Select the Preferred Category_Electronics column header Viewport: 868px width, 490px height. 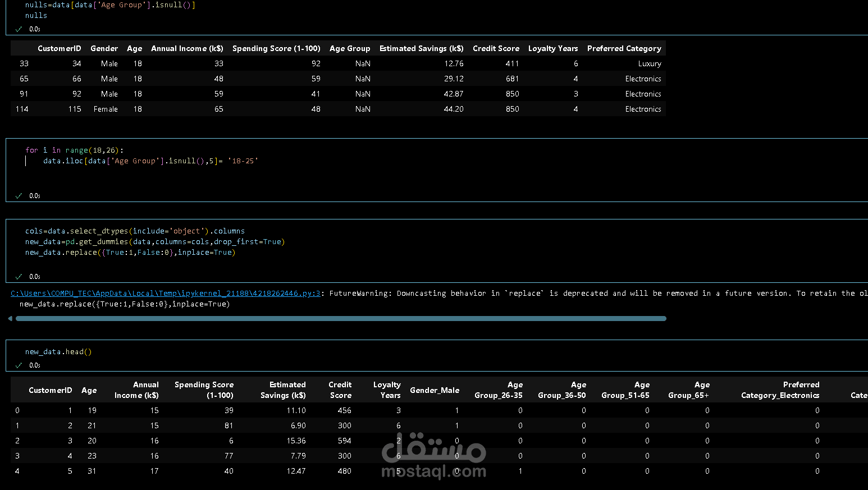[x=780, y=390]
